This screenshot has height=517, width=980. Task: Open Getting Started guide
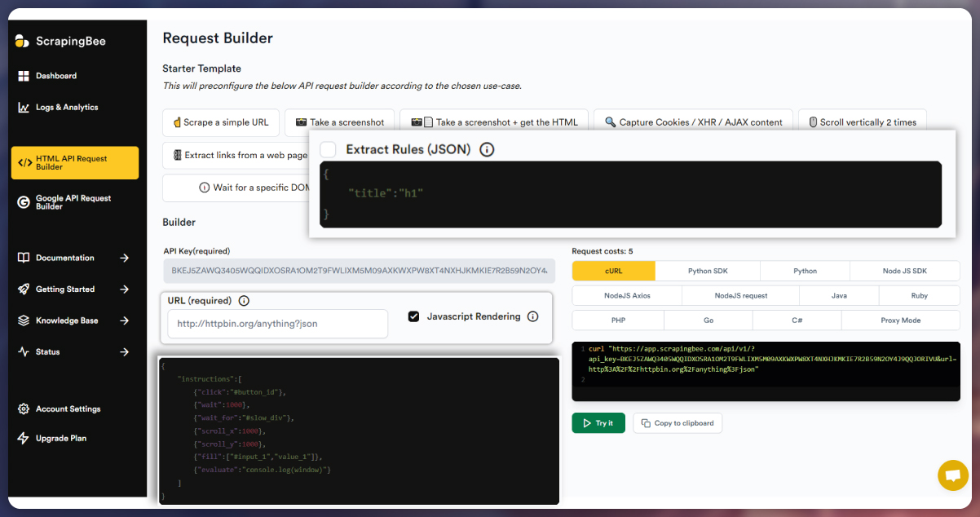[x=65, y=289]
